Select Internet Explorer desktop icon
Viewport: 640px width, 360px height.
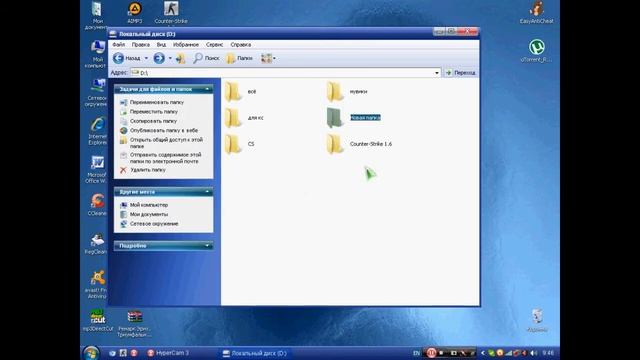97,131
